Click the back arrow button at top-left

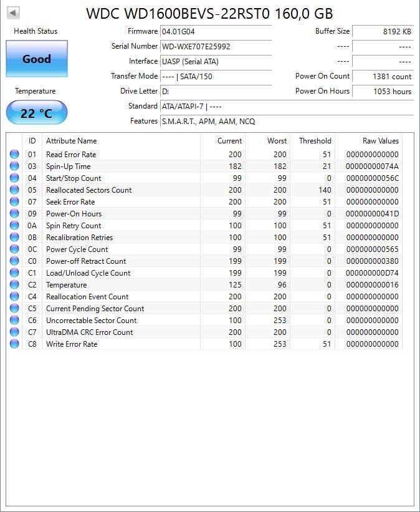tap(14, 12)
